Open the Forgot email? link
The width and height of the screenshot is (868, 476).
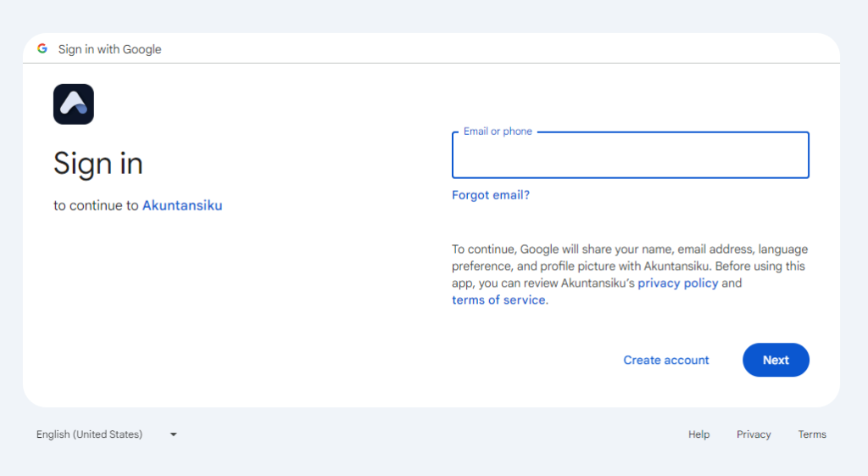click(491, 195)
